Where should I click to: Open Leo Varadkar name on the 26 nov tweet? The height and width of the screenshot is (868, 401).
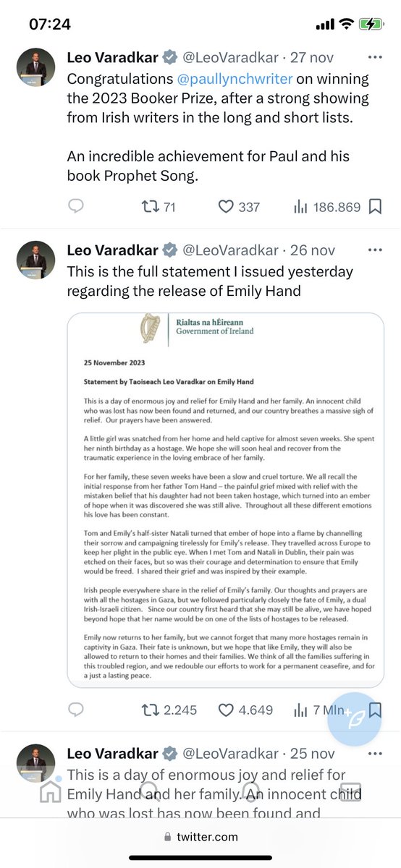(112, 250)
